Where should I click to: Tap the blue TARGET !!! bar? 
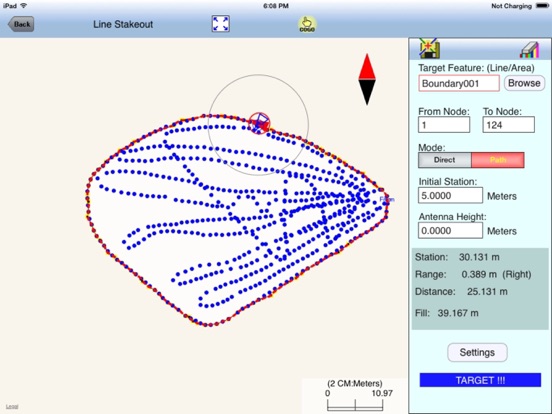pos(480,380)
